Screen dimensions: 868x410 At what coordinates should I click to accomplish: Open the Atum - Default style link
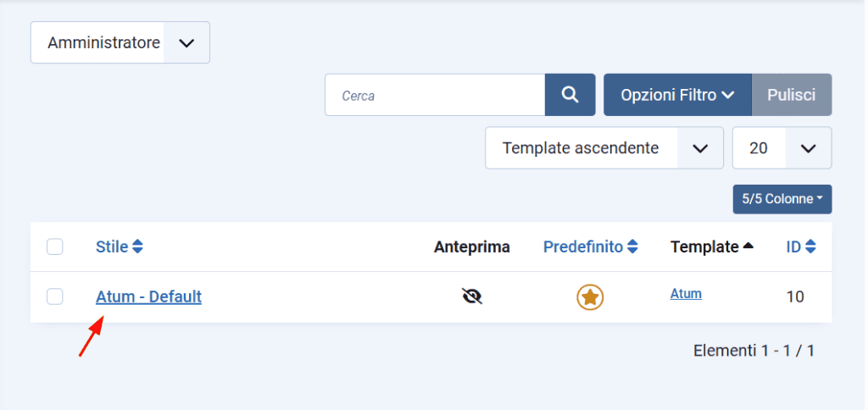pyautogui.click(x=148, y=296)
